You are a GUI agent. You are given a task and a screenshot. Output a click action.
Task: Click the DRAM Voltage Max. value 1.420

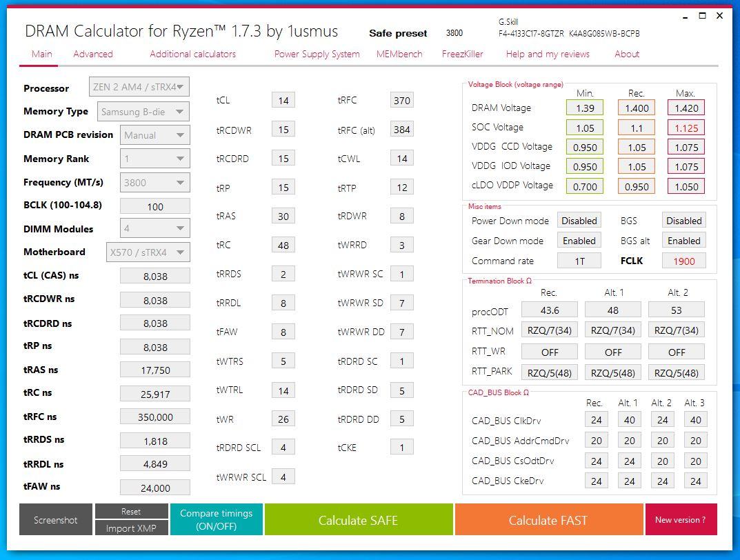click(x=686, y=108)
